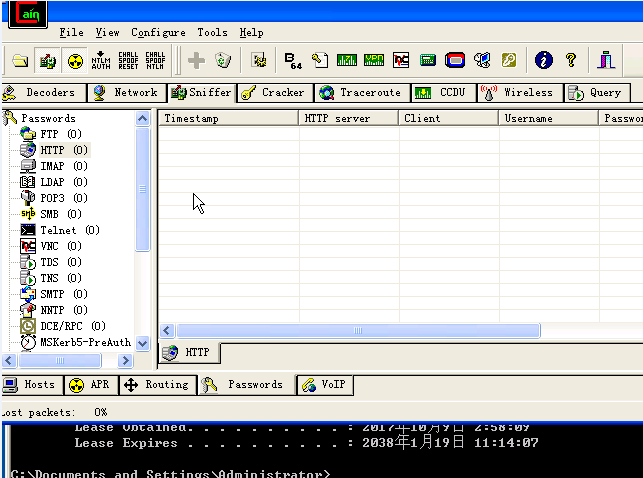Sort by the HTTP server column header

coord(349,118)
